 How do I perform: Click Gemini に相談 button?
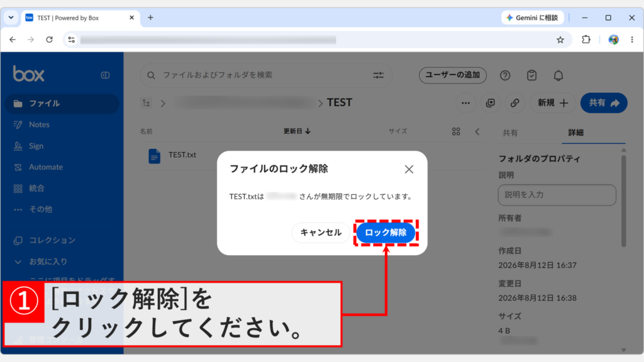tap(532, 18)
